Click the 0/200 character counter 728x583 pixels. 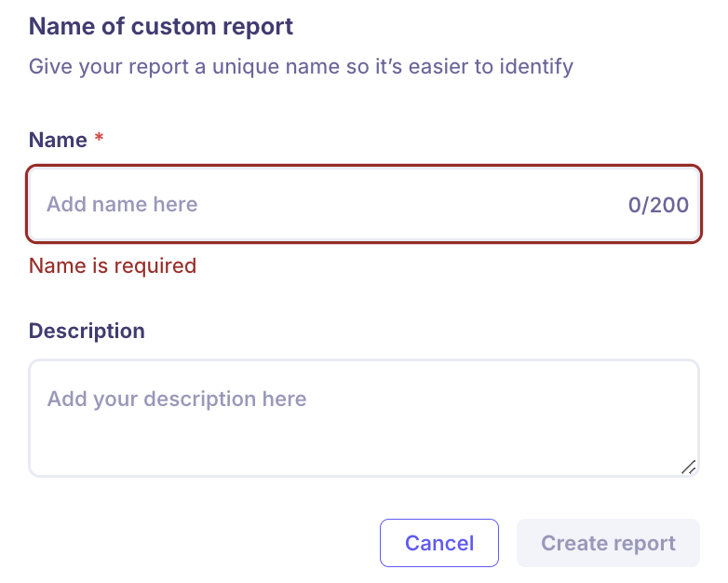click(x=658, y=205)
